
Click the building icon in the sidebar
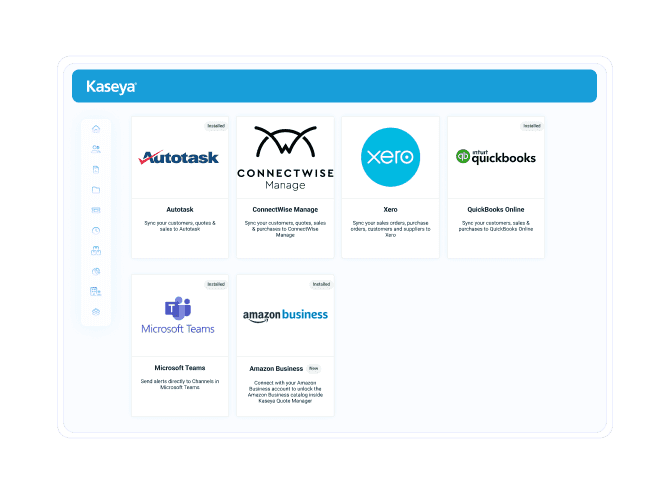click(x=96, y=291)
